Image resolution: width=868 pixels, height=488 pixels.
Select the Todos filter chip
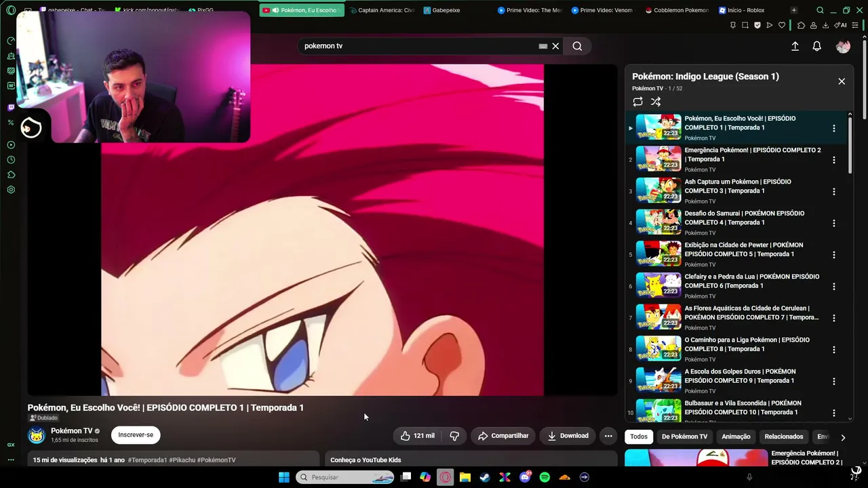(639, 436)
